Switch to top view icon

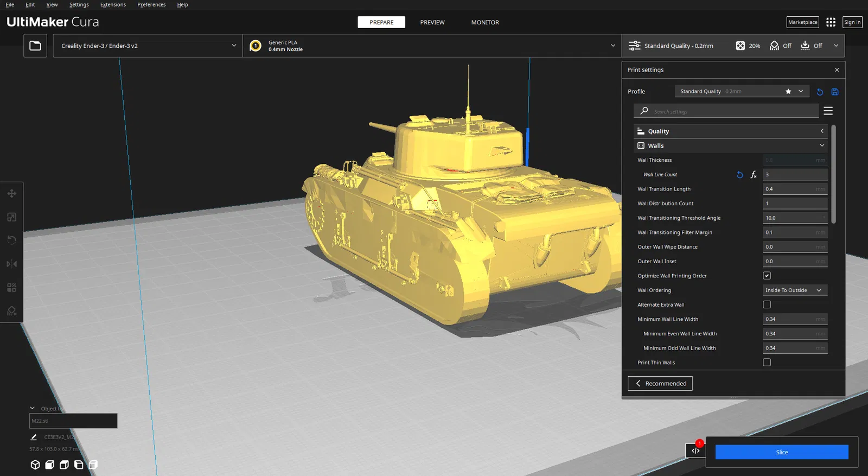64,465
